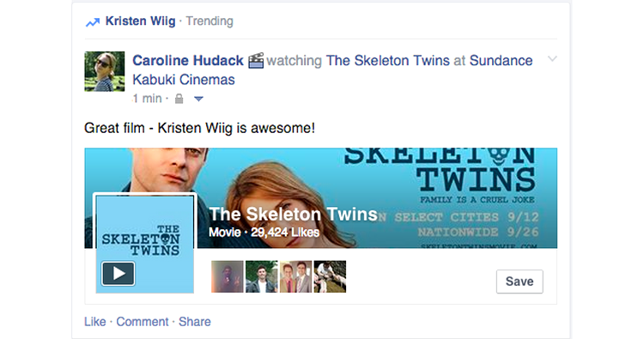Open the Kristen Wiig trending topic

coord(140,21)
